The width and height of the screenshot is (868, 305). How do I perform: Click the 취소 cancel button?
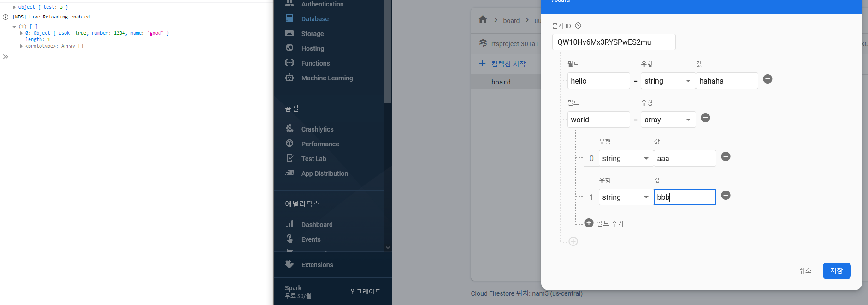805,271
